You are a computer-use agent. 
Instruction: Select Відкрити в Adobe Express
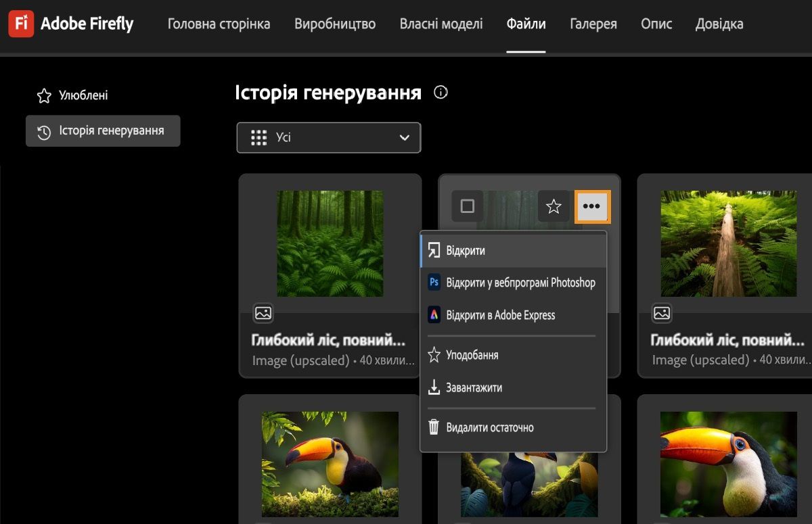(x=514, y=315)
